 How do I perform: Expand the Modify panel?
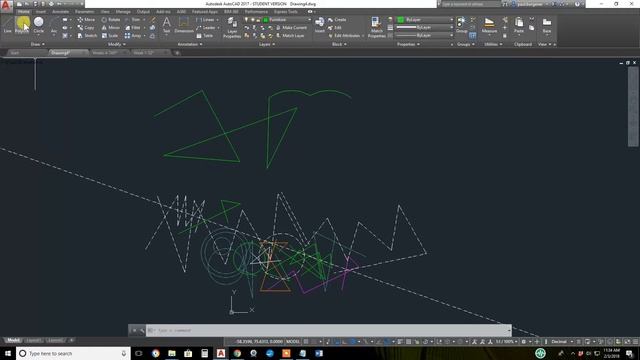[x=116, y=44]
